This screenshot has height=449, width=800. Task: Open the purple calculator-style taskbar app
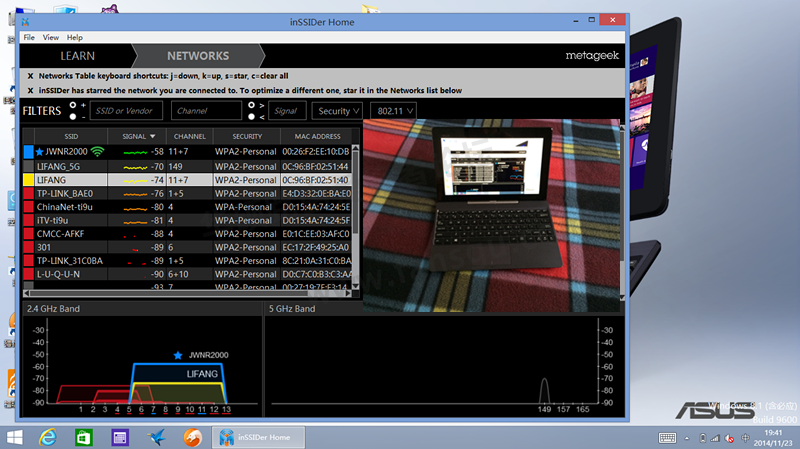(x=120, y=437)
